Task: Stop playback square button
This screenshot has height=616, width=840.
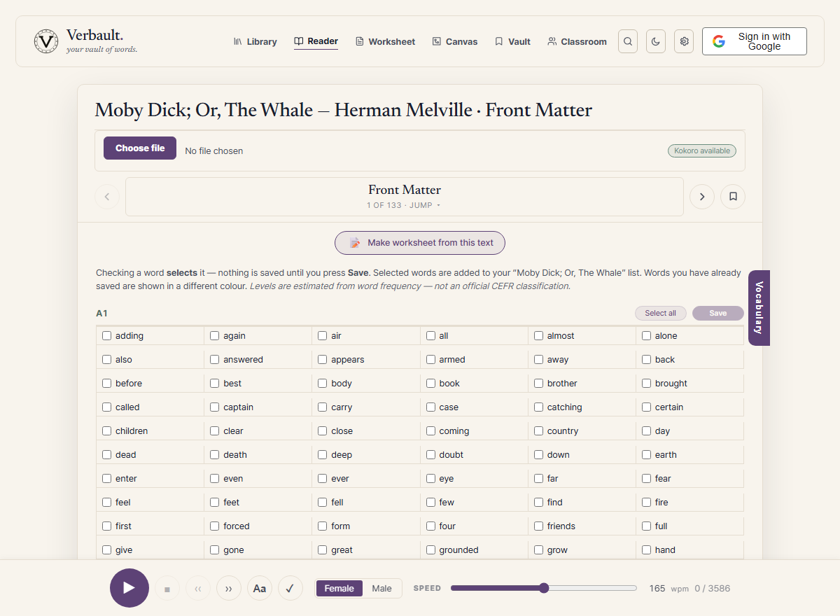Action: 167,589
